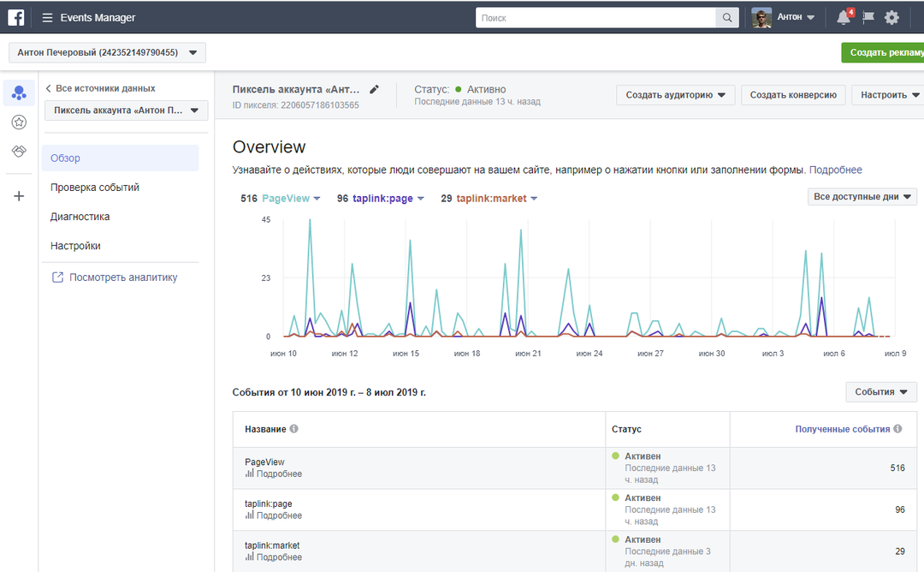Click the external link icon for analytics
Screen dimensions: 924x572
pos(58,277)
